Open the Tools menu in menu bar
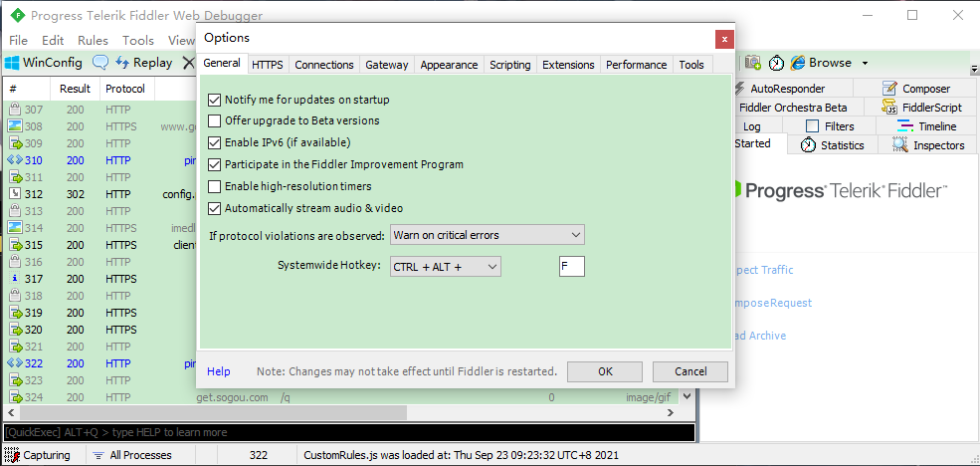Screen dimensions: 980x466 point(138,41)
